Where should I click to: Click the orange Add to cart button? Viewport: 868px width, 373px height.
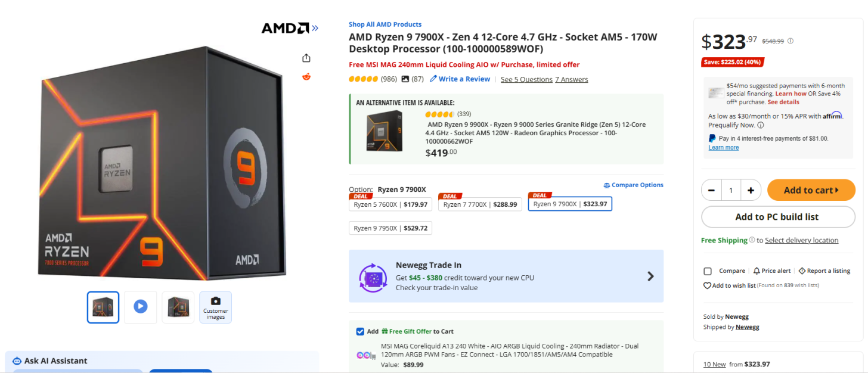[811, 191]
